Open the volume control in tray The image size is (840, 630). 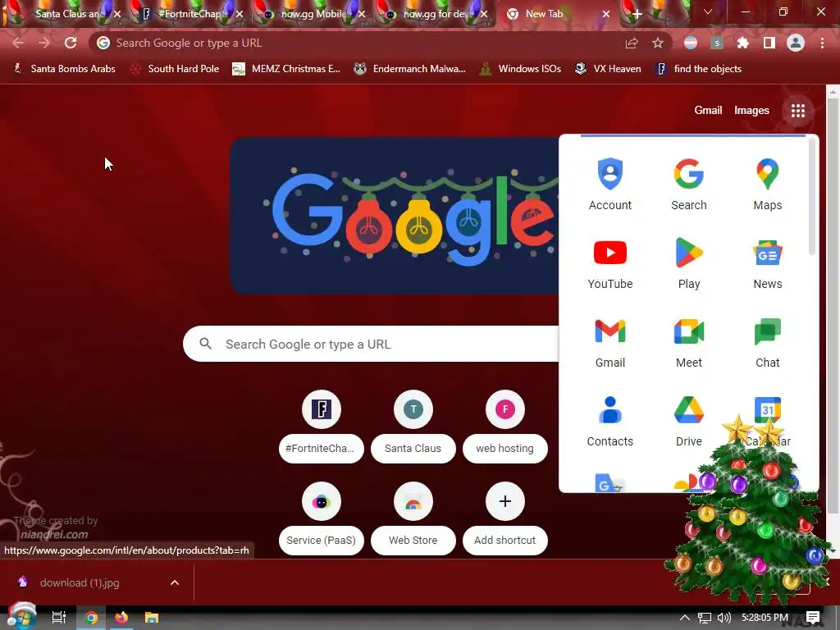pyautogui.click(x=724, y=617)
